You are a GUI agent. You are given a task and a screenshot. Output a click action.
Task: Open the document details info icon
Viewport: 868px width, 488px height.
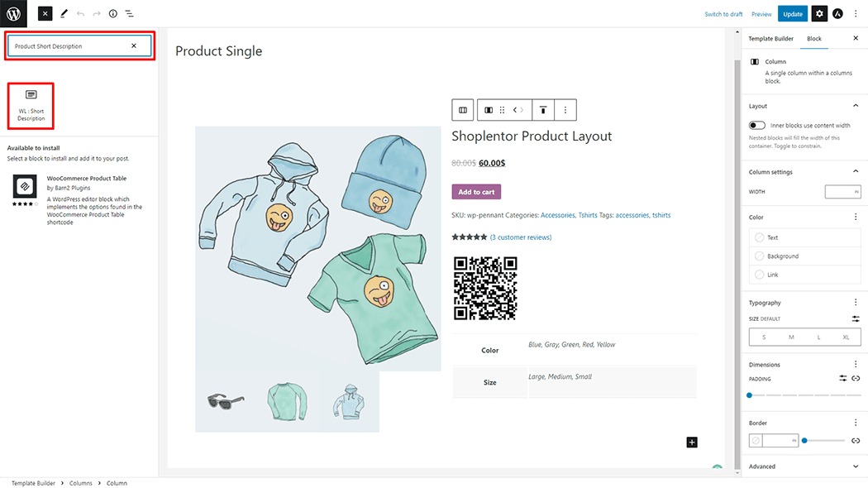pyautogui.click(x=112, y=14)
